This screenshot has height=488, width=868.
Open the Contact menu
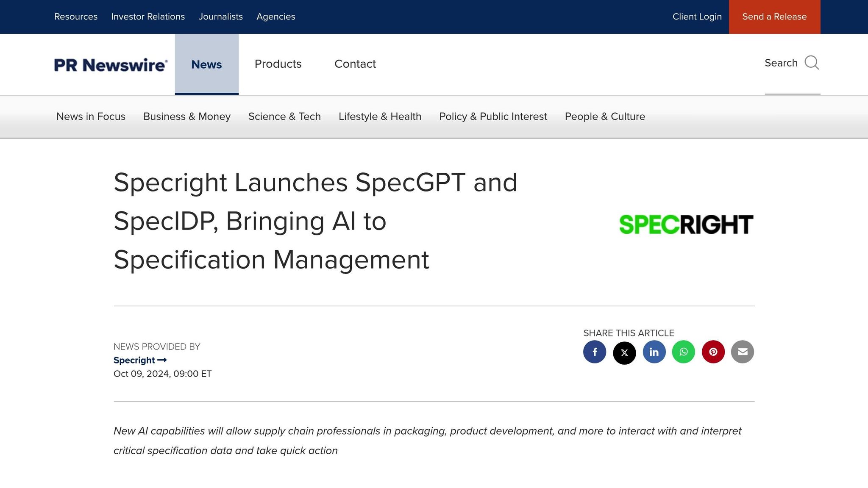tap(355, 64)
